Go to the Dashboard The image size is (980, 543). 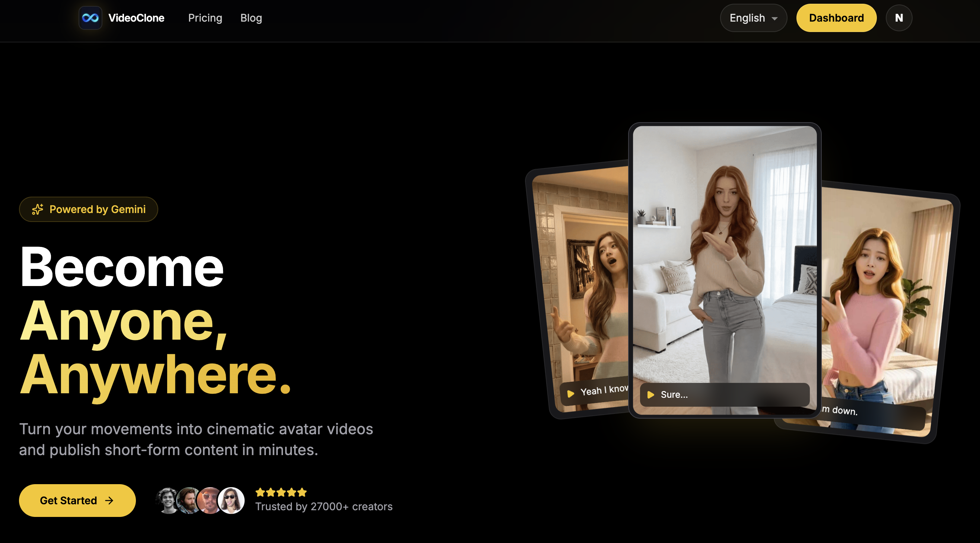point(836,18)
